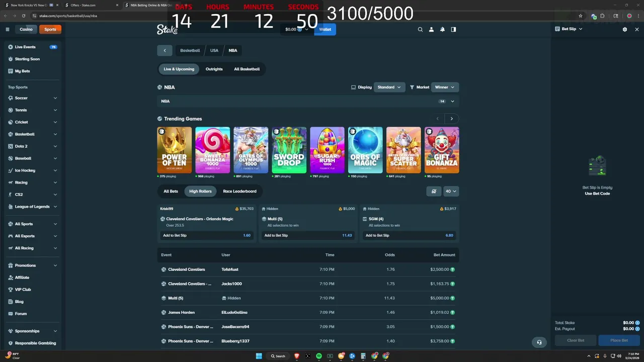
Task: Expand Soccer chevron in sidebar
Action: click(55, 98)
